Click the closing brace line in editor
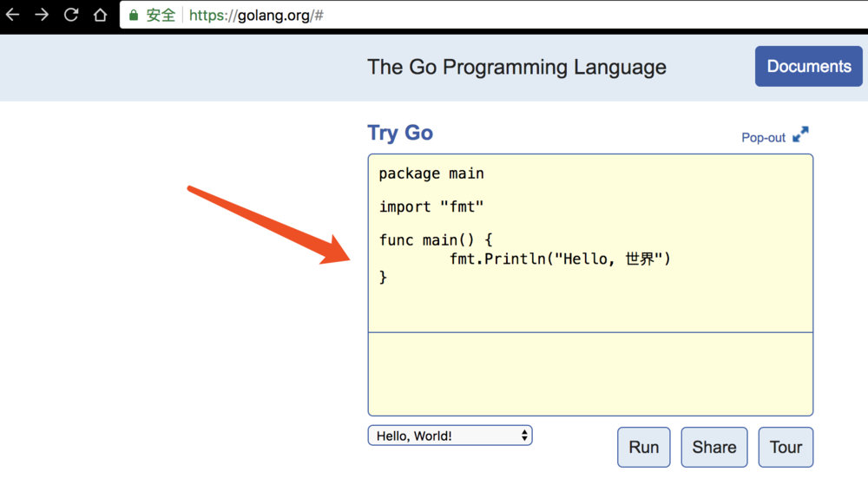The width and height of the screenshot is (868, 478). click(383, 277)
